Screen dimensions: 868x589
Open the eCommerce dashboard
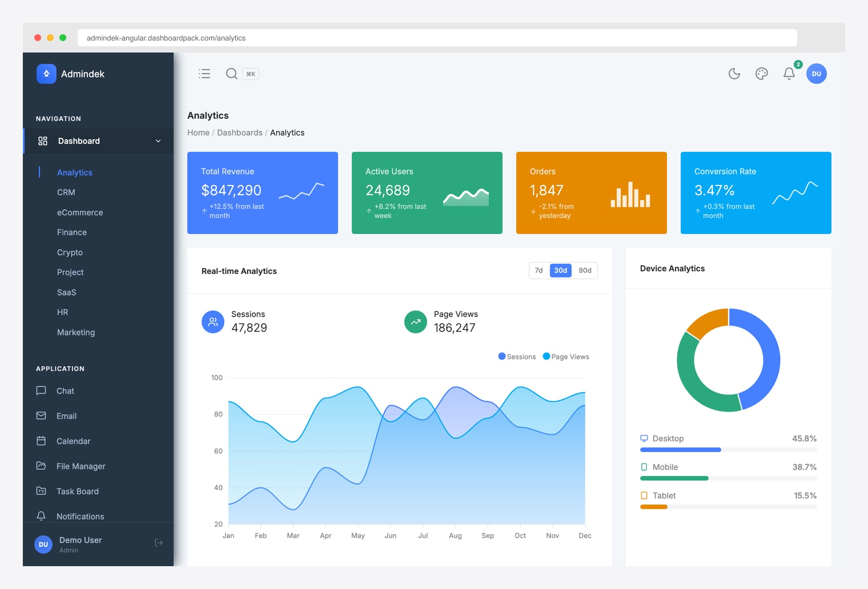coord(80,212)
